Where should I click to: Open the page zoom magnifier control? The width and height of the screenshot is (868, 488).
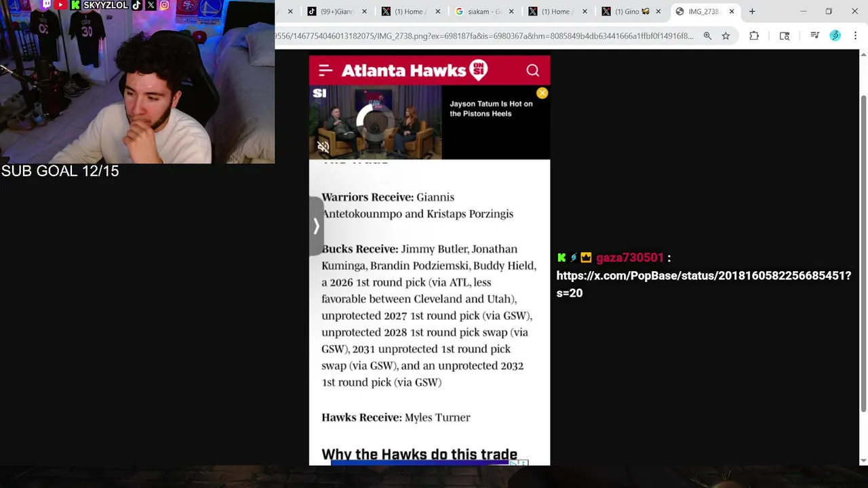point(707,36)
